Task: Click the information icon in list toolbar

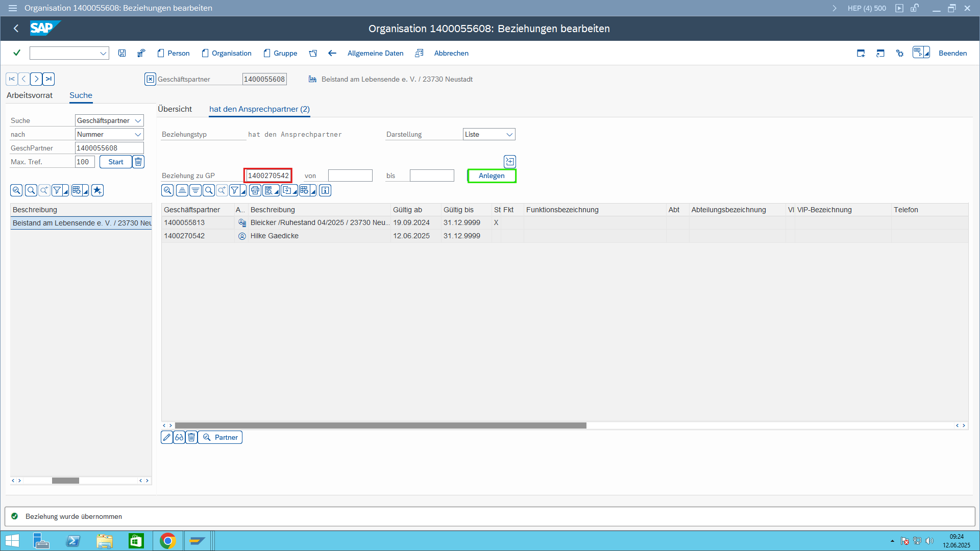Action: [x=325, y=190]
